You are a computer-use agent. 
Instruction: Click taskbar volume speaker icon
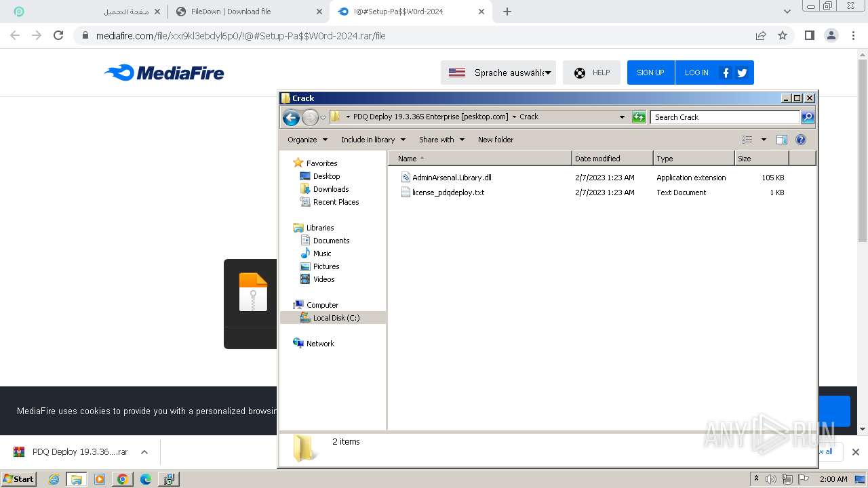point(771,479)
